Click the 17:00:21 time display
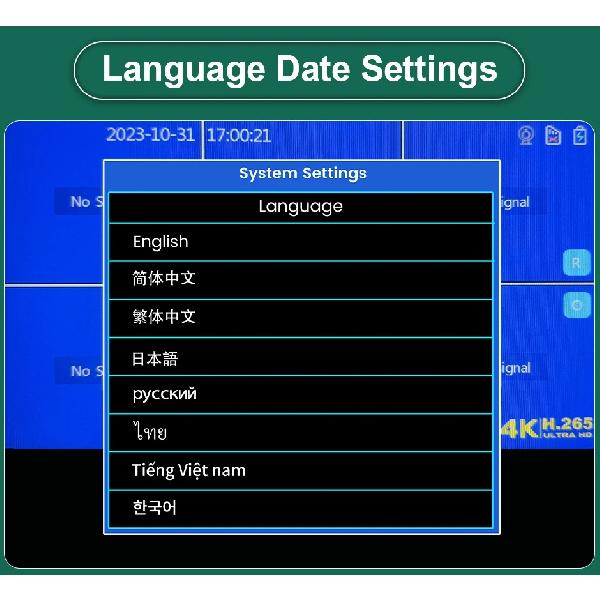Viewport: 600px width, 600px height. pos(239,135)
